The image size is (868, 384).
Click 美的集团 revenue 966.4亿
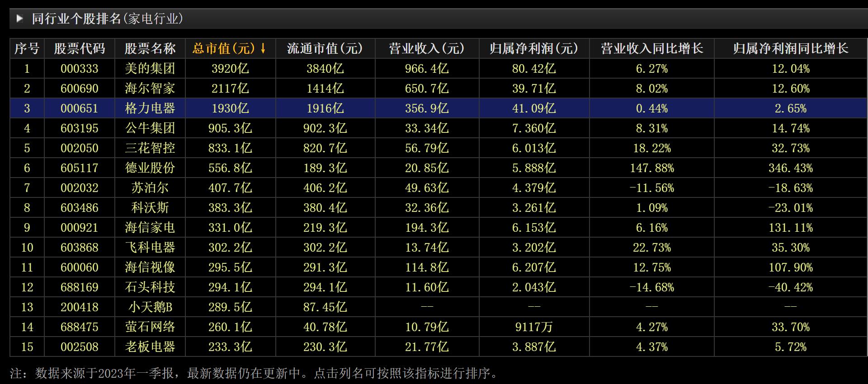427,69
